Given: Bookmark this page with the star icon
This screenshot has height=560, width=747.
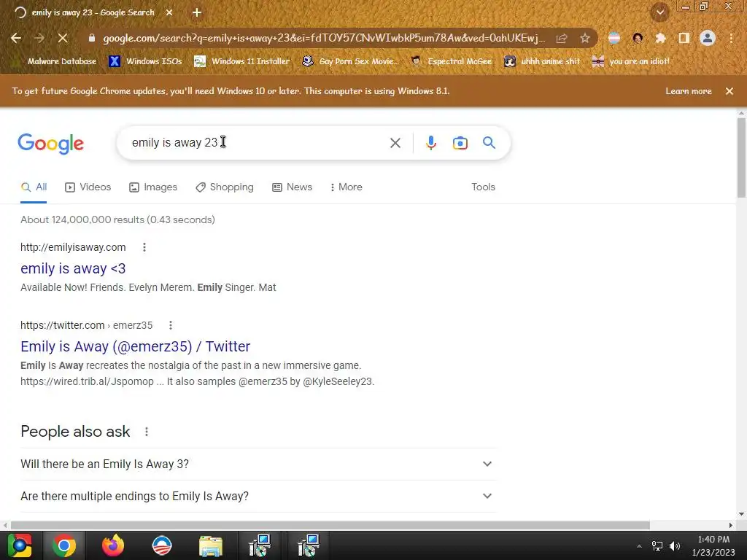Looking at the screenshot, I should 585,38.
